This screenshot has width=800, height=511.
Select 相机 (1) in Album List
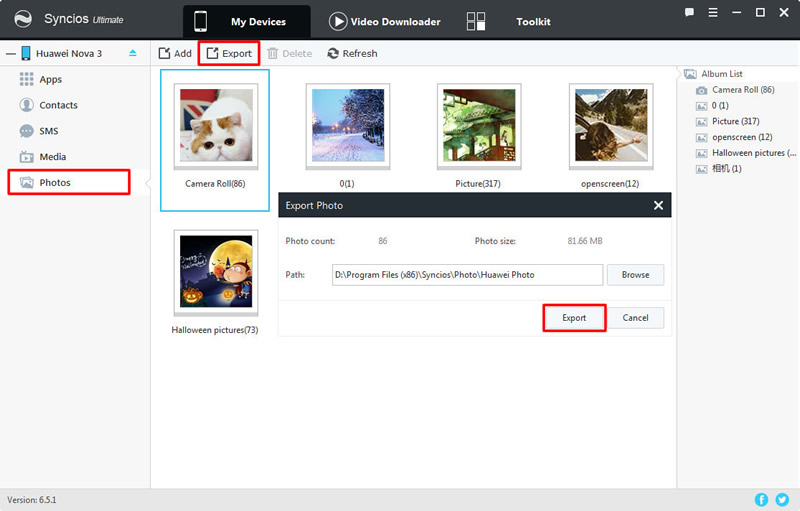[x=719, y=169]
